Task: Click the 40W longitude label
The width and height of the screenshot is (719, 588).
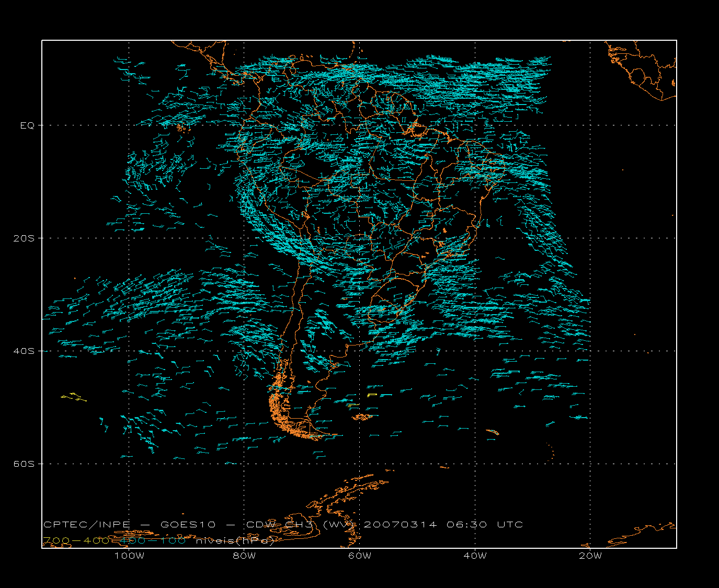Action: click(x=475, y=556)
